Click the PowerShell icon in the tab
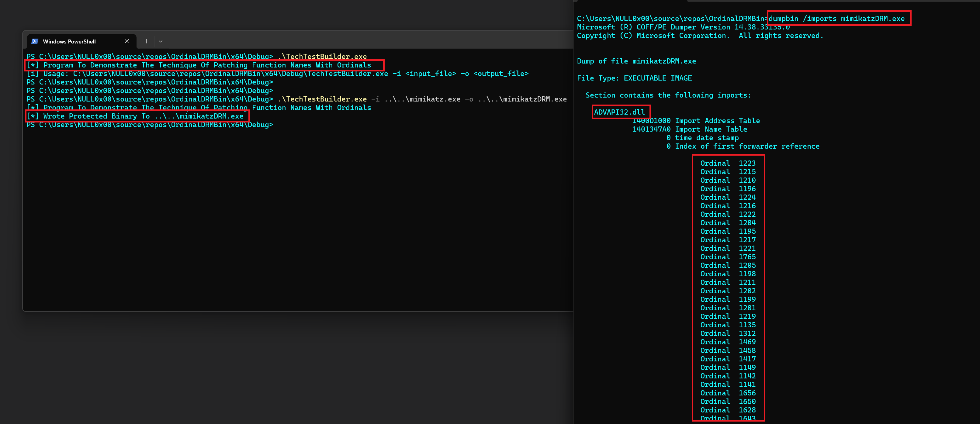The image size is (980, 424). [x=35, y=41]
